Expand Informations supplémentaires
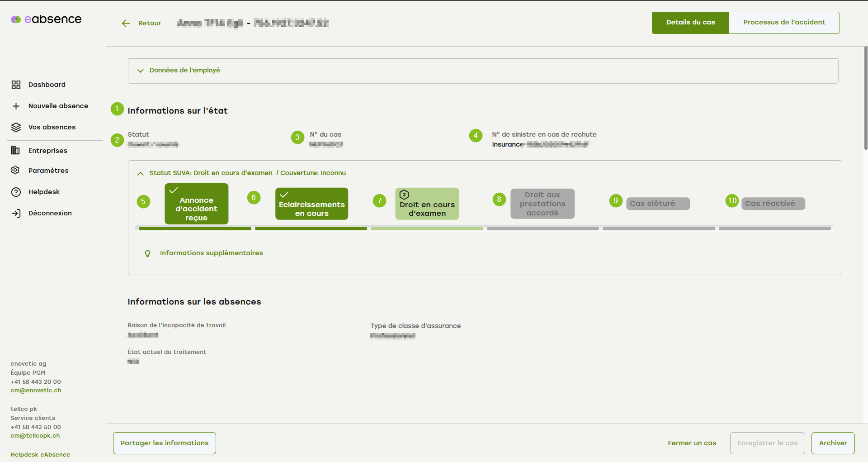 [x=211, y=253]
